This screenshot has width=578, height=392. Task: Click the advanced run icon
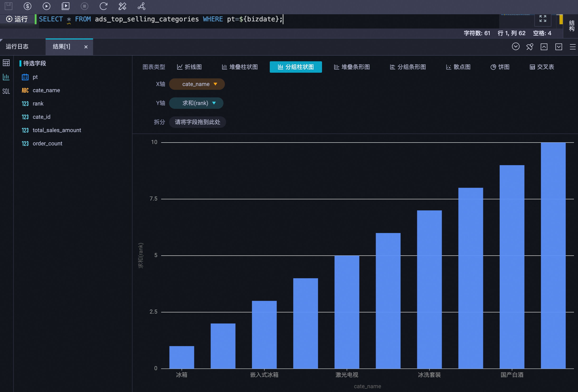[x=65, y=6]
